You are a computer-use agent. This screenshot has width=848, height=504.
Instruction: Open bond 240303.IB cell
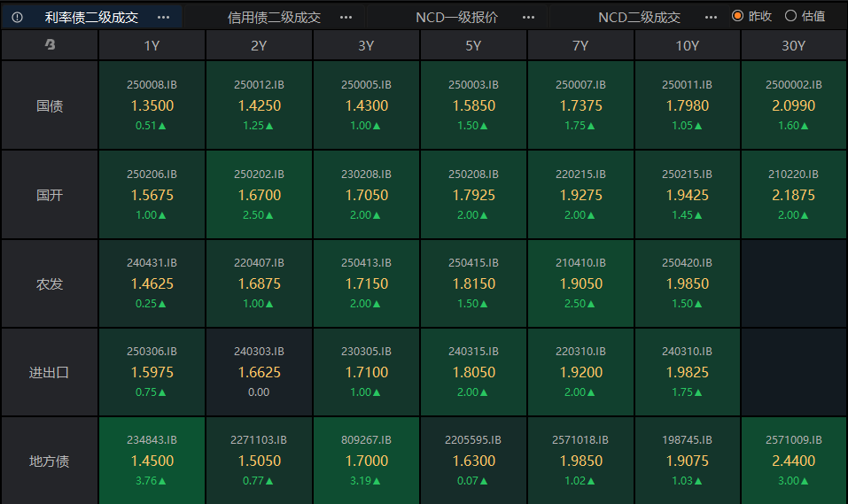click(259, 372)
